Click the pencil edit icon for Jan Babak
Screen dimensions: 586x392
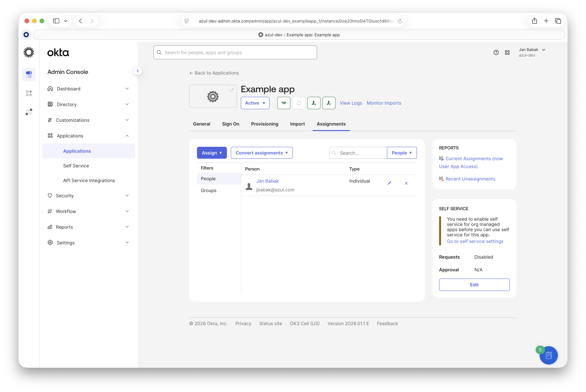point(389,183)
